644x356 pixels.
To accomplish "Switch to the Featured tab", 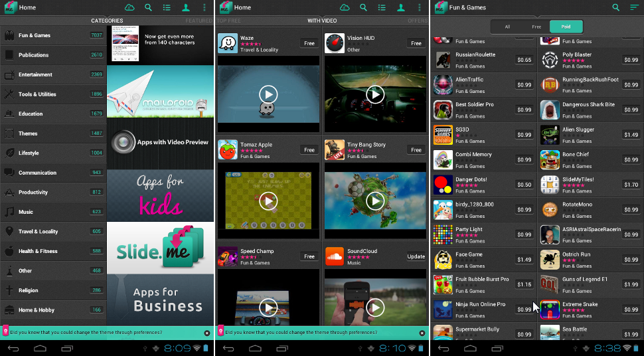I will click(x=199, y=21).
